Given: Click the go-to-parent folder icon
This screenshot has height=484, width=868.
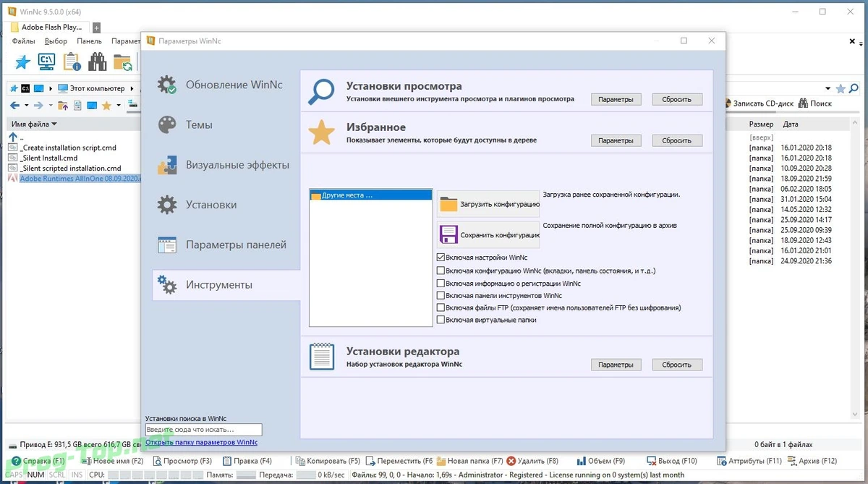Looking at the screenshot, I should point(63,106).
